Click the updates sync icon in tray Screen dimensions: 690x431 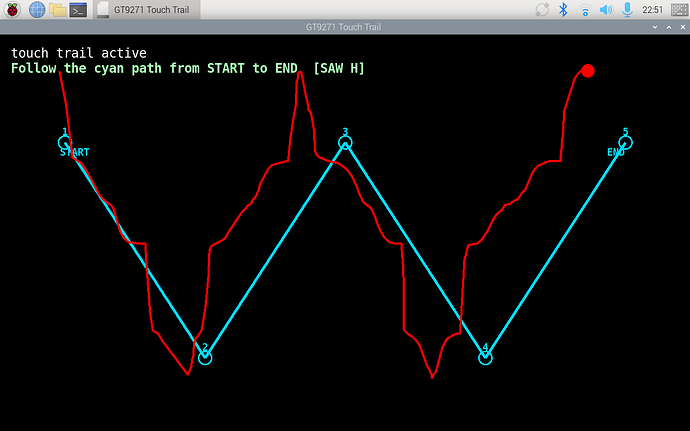point(542,10)
